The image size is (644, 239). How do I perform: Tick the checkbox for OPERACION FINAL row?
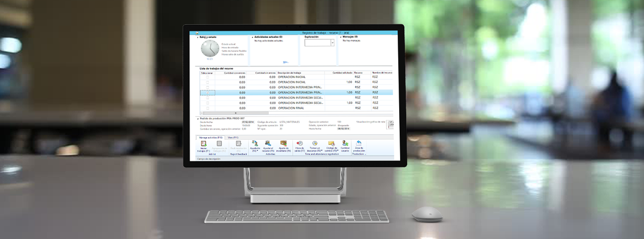pos(207,108)
